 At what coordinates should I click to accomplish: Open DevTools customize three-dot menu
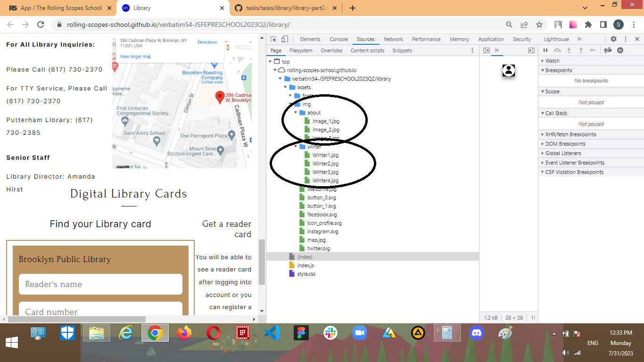[625, 39]
